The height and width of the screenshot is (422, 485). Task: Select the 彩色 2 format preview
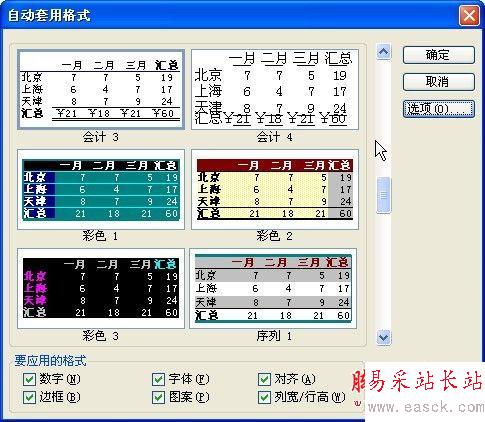click(275, 189)
